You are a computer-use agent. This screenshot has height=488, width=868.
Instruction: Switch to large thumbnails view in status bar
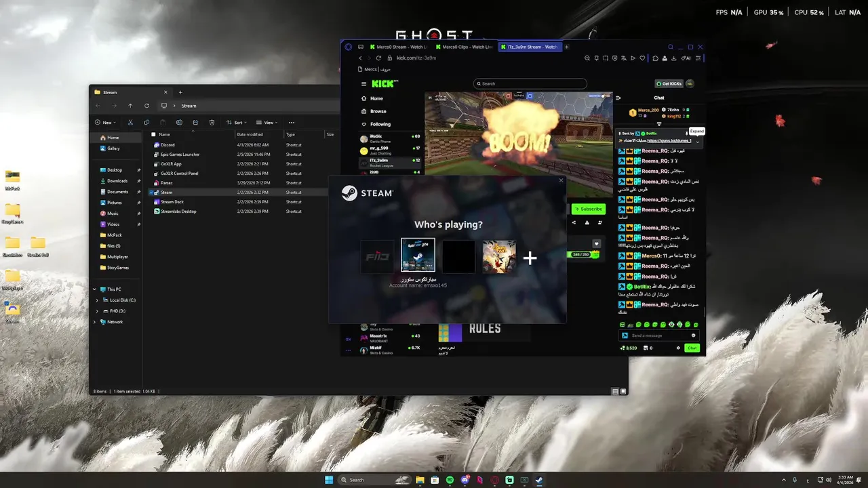(x=623, y=391)
